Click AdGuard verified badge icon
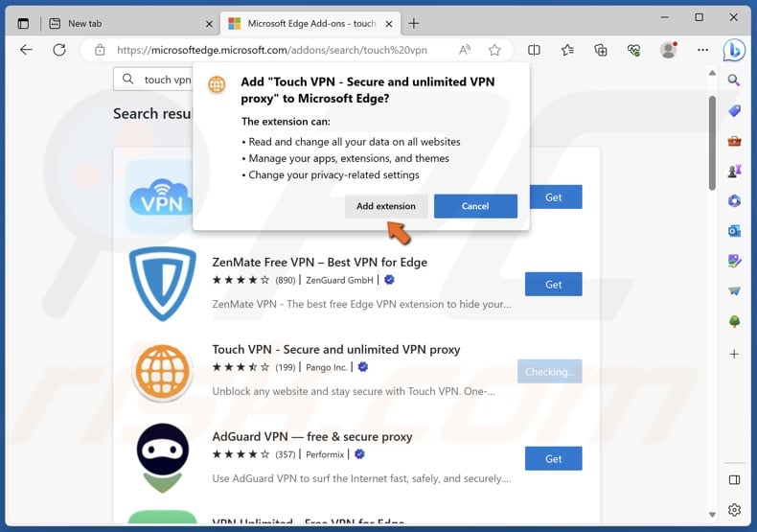The width and height of the screenshot is (757, 532). (359, 454)
